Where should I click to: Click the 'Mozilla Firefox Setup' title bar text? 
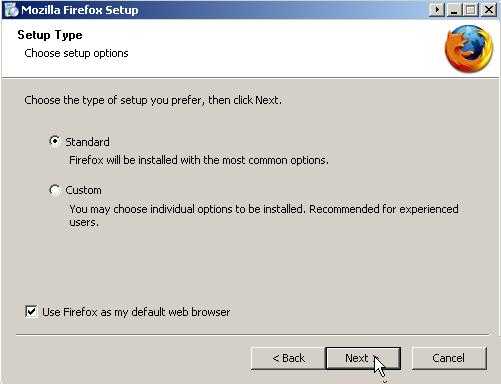pyautogui.click(x=80, y=10)
